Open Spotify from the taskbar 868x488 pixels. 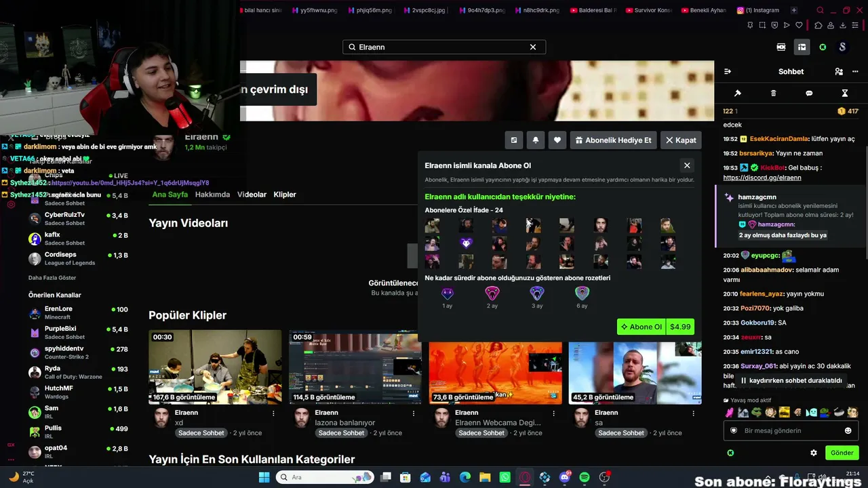pyautogui.click(x=585, y=477)
